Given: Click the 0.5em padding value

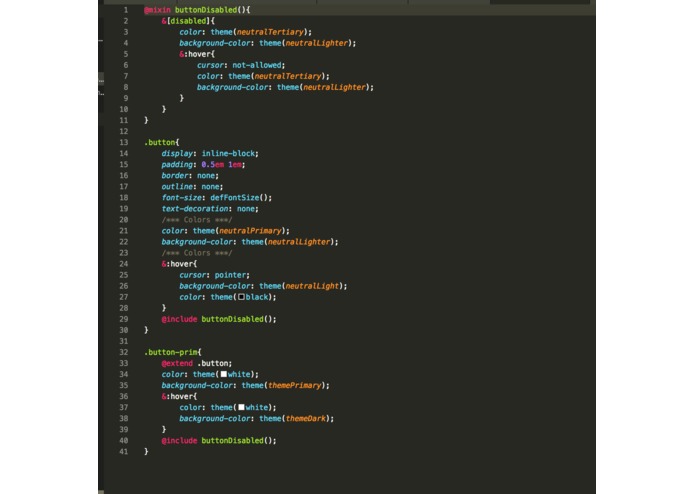Looking at the screenshot, I should tap(212, 164).
